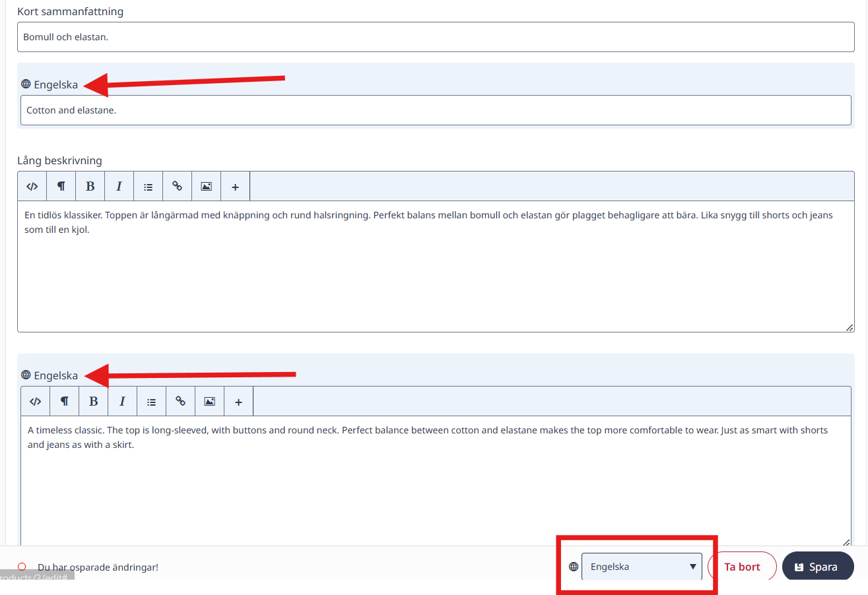Viewport: 868px width, 595px height.
Task: Focus the Kort sammanfattning field with Bomull och elastan
Action: tap(436, 37)
